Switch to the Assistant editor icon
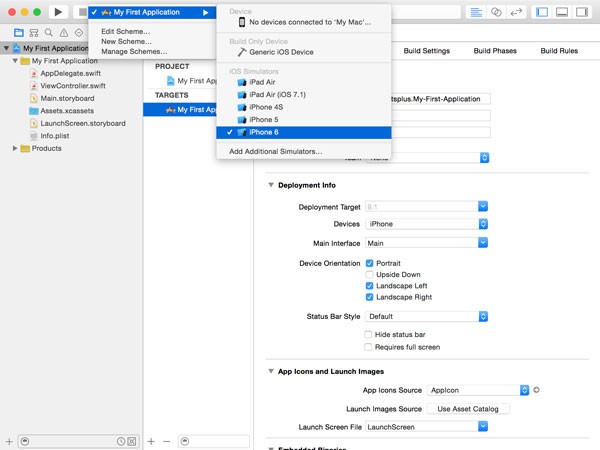This screenshot has width=600, height=450. (496, 12)
